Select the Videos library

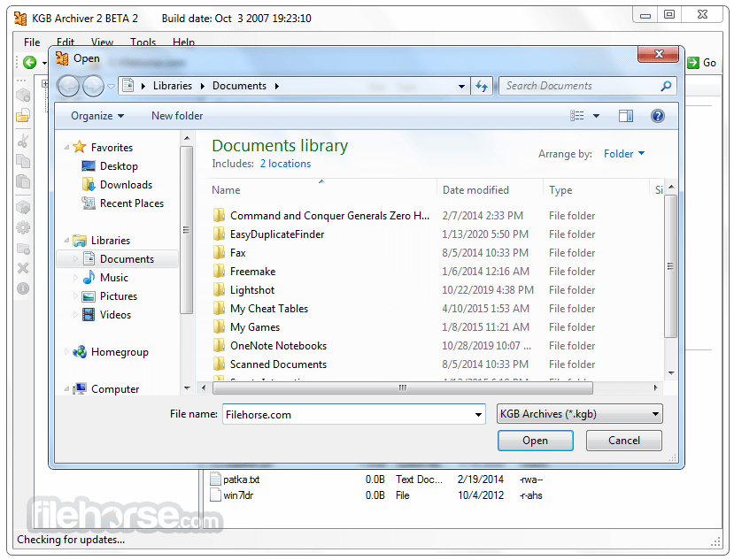pos(115,315)
